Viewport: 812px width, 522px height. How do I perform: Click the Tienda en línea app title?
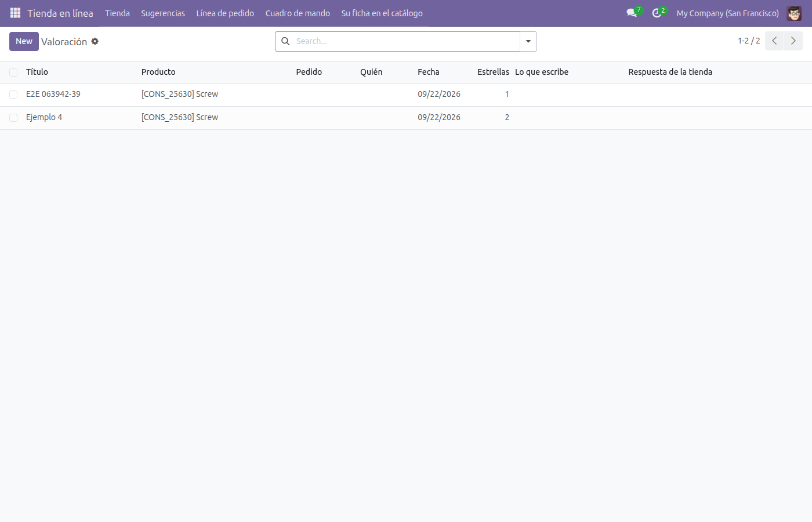pyautogui.click(x=60, y=13)
